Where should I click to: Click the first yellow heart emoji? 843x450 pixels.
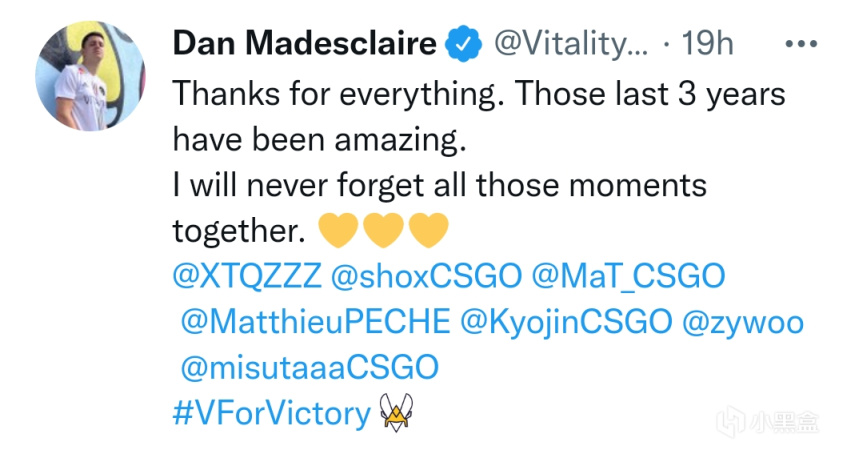pos(337,232)
